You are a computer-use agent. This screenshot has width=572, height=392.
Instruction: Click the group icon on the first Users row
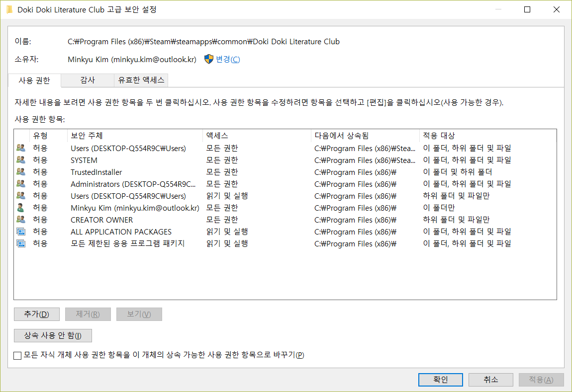[21, 148]
